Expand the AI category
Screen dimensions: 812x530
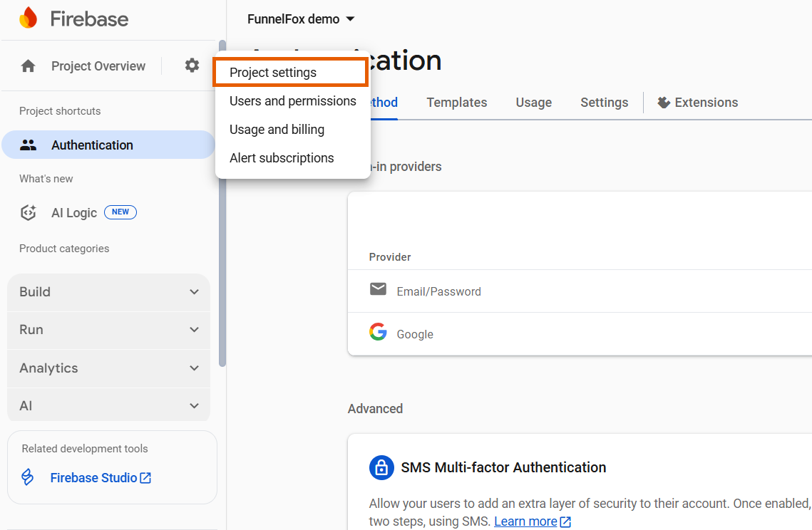click(109, 406)
